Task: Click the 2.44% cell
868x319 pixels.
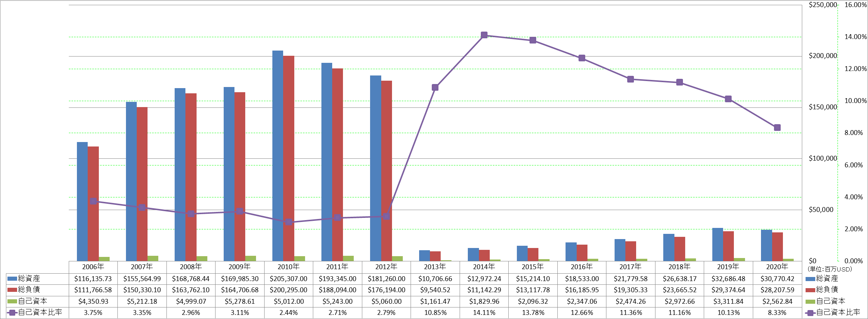Action: (288, 313)
